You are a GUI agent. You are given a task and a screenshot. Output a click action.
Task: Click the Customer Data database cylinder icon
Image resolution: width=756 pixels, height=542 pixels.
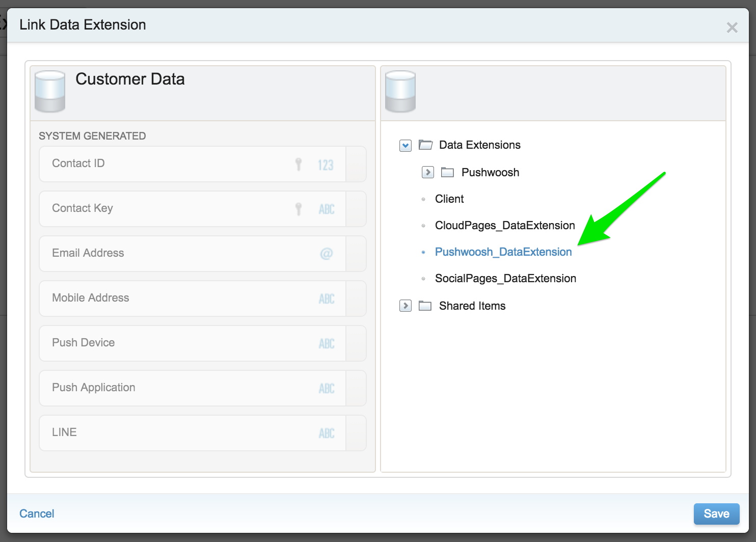(50, 91)
